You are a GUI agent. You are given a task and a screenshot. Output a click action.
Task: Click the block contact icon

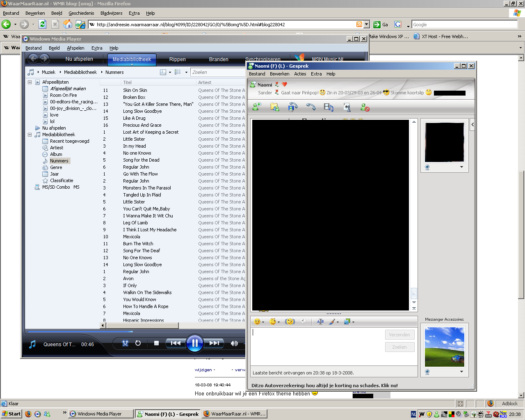[365, 107]
